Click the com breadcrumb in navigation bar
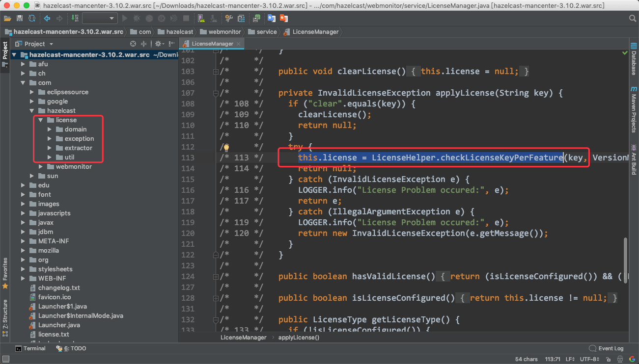Screen dimensions: 639x364 tap(140, 31)
